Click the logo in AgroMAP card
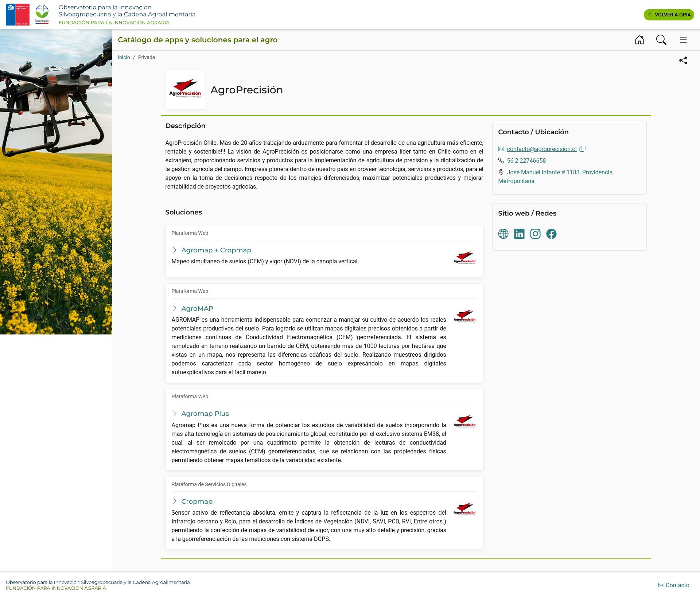Image resolution: width=700 pixels, height=600 pixels. point(464,316)
